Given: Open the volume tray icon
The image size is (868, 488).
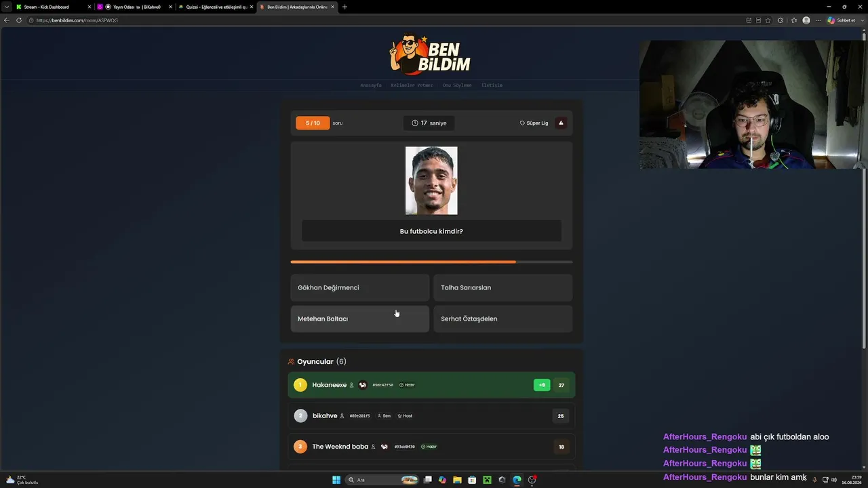Looking at the screenshot, I should [833, 480].
